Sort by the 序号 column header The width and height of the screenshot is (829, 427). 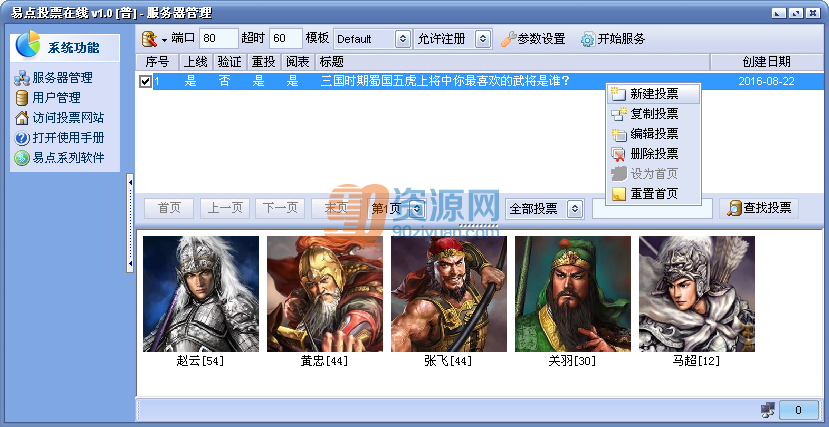coord(157,62)
